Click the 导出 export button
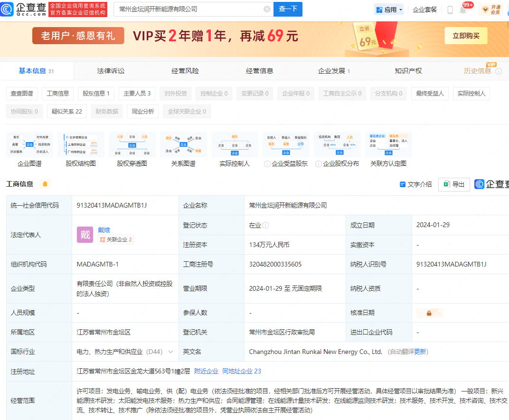This screenshot has height=420, width=509. [453, 184]
